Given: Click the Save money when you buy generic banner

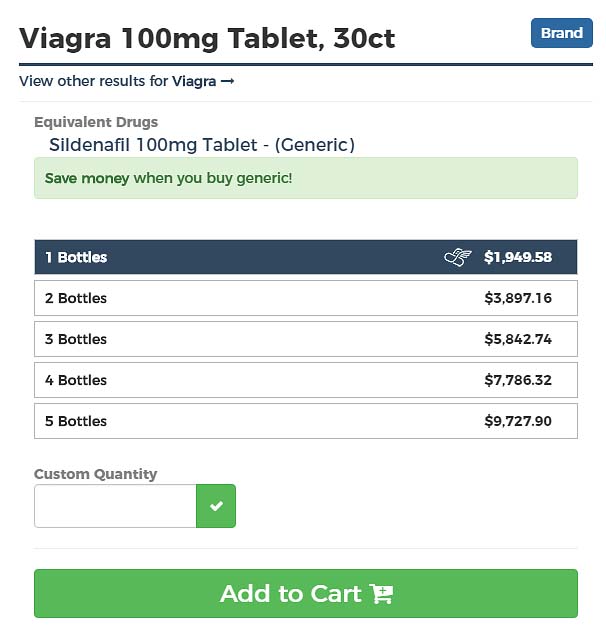Looking at the screenshot, I should pyautogui.click(x=306, y=178).
